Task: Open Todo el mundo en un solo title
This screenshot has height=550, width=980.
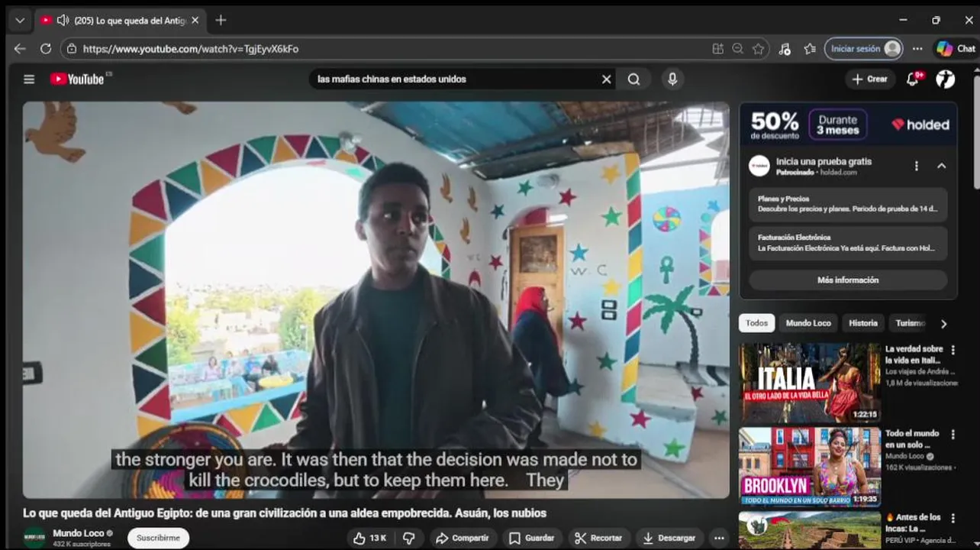Action: [912, 439]
